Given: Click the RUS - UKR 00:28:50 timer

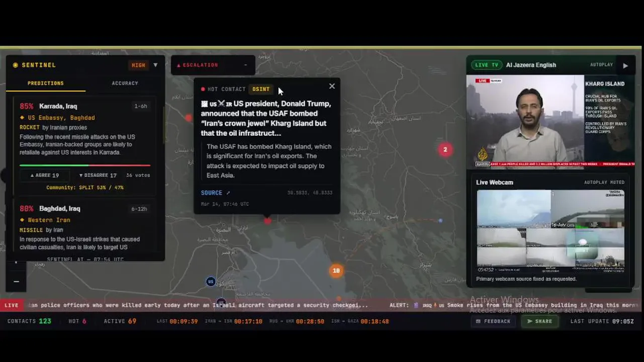Looking at the screenshot, I should click(297, 321).
